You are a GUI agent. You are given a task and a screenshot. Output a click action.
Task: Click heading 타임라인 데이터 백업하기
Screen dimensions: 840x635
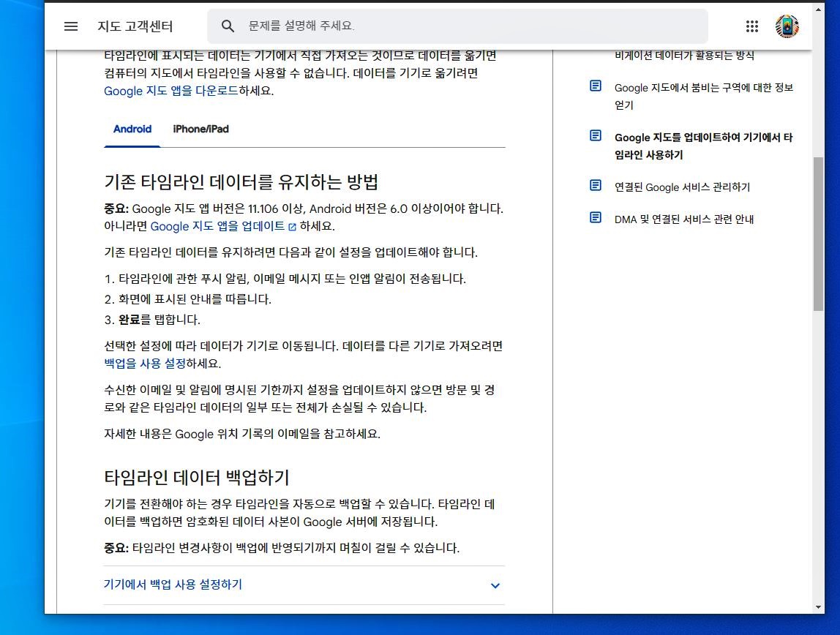point(197,477)
